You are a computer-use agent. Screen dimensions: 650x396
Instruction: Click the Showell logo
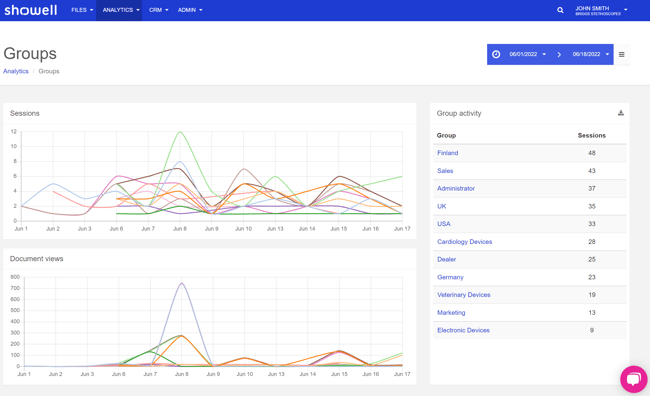31,10
